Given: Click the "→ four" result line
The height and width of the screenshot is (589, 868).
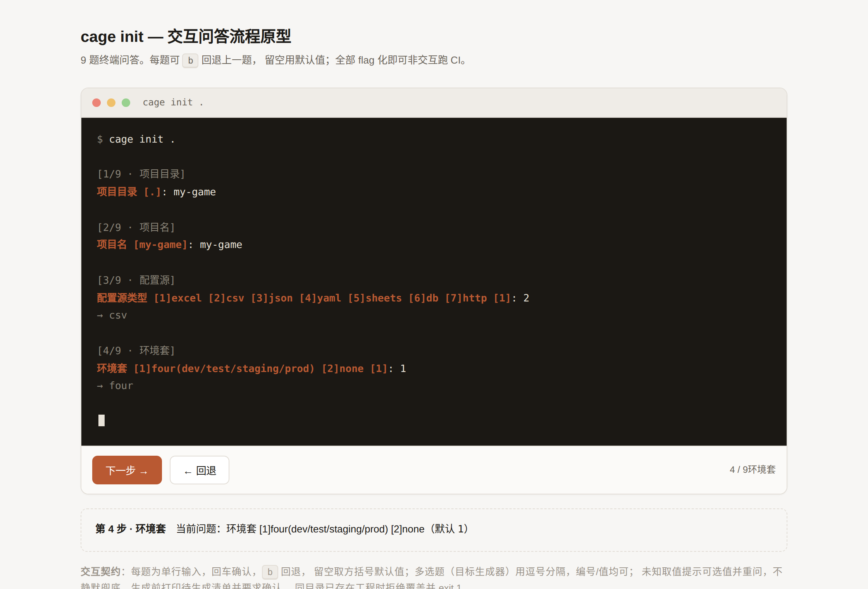Looking at the screenshot, I should pyautogui.click(x=115, y=386).
